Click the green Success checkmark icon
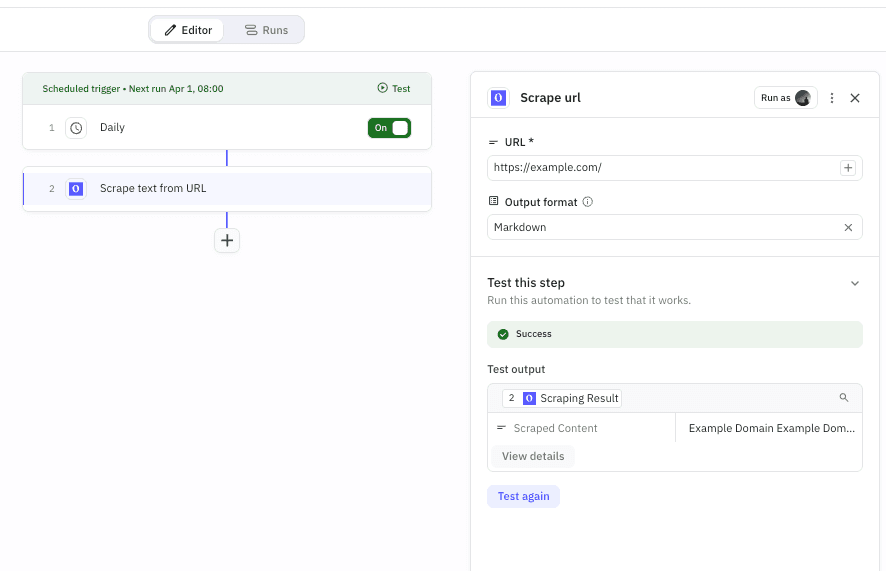The image size is (886, 571). (503, 334)
